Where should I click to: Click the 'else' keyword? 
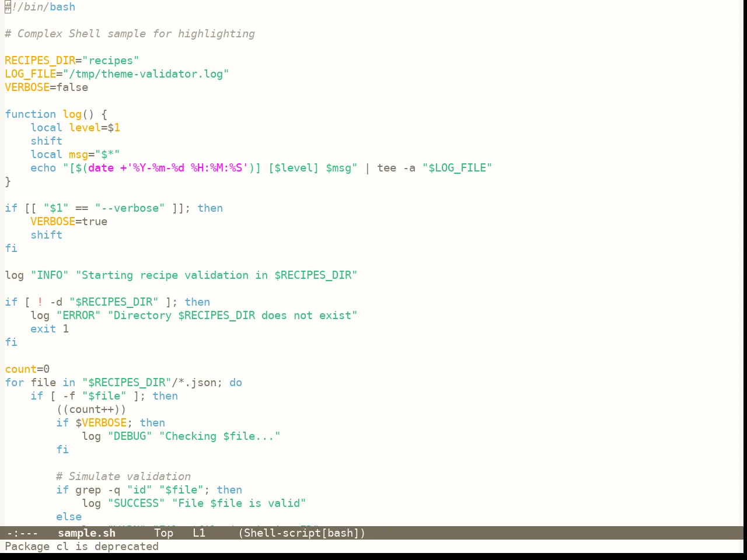69,517
